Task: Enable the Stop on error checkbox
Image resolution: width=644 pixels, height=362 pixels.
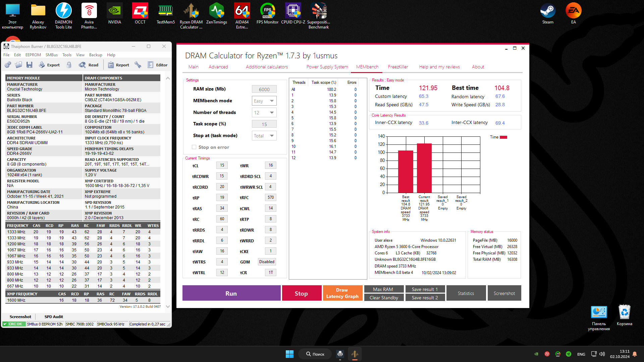Action: click(194, 147)
